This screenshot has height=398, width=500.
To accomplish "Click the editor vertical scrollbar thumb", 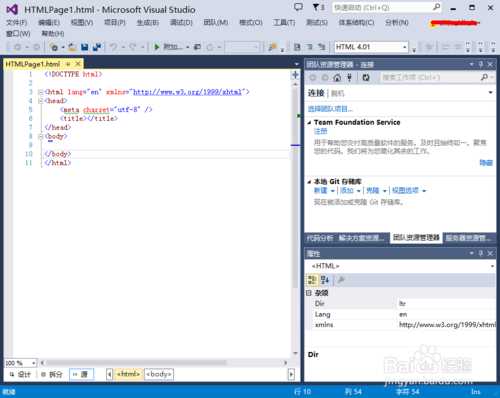I will click(295, 187).
